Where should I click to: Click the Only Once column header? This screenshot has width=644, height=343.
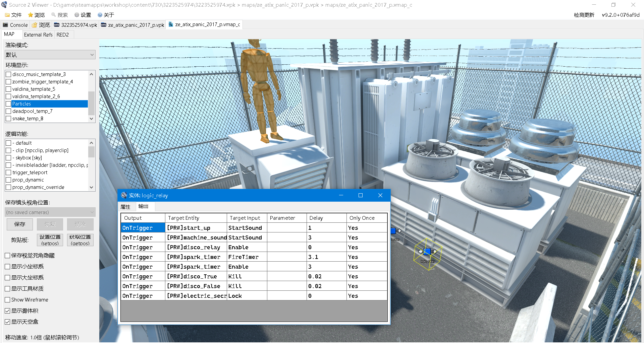367,218
